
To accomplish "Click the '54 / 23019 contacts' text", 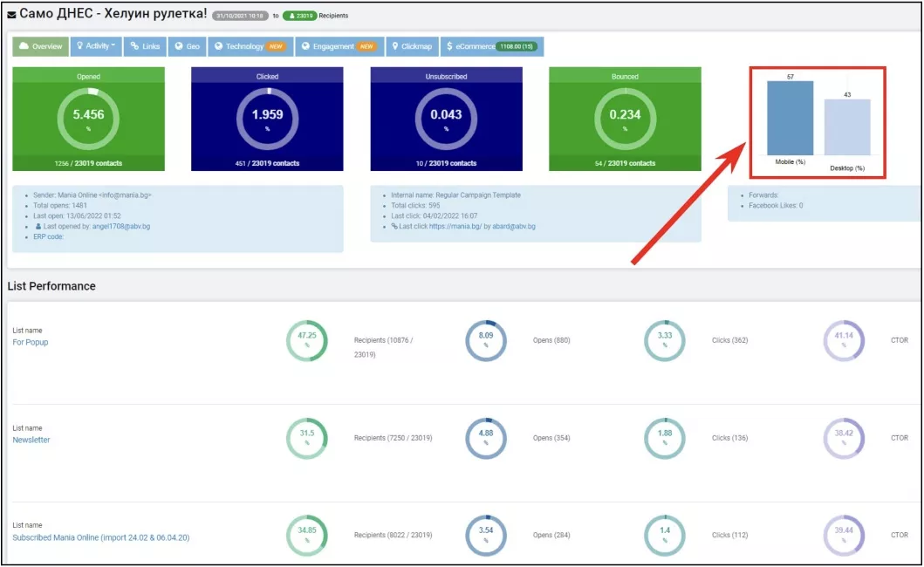I will (626, 163).
